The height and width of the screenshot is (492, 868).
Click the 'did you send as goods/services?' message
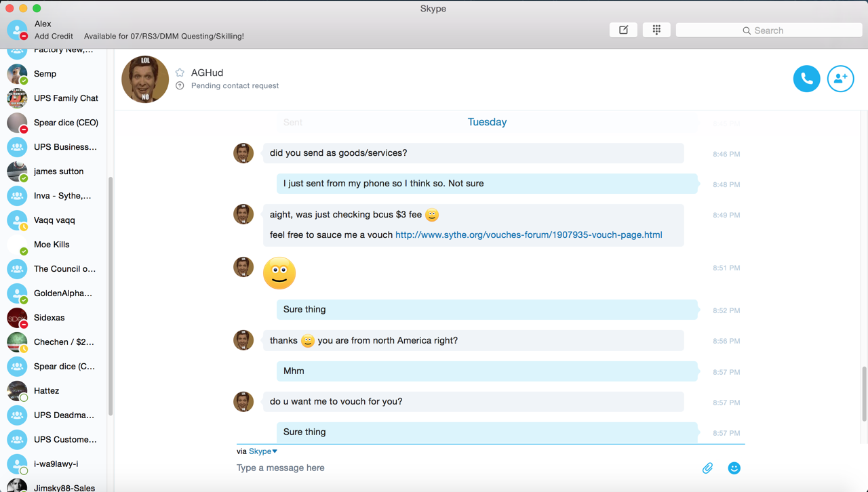click(473, 153)
